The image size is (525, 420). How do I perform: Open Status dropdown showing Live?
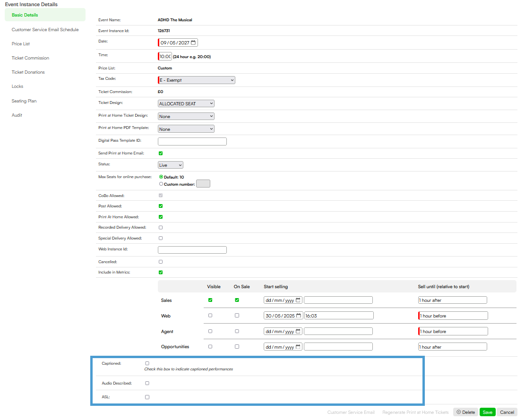tap(171, 165)
